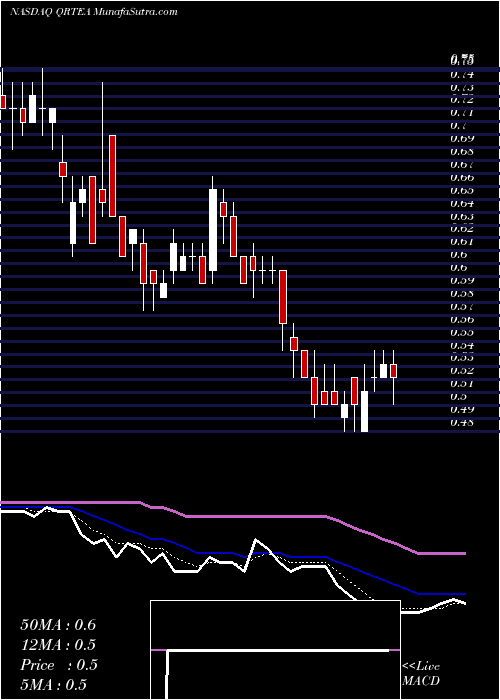
Task: Select the 0.61 price axis label
Action: tap(462, 242)
